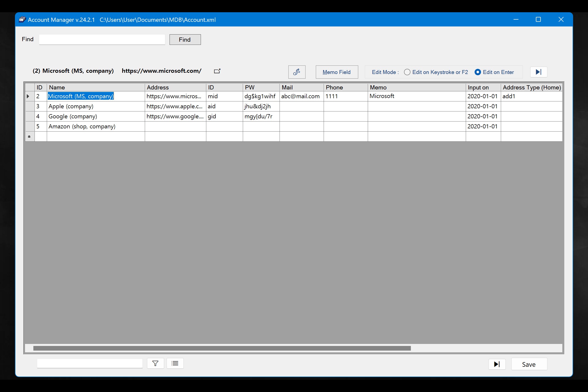
Task: Select the "Apple (company)" name cell
Action: coord(96,106)
